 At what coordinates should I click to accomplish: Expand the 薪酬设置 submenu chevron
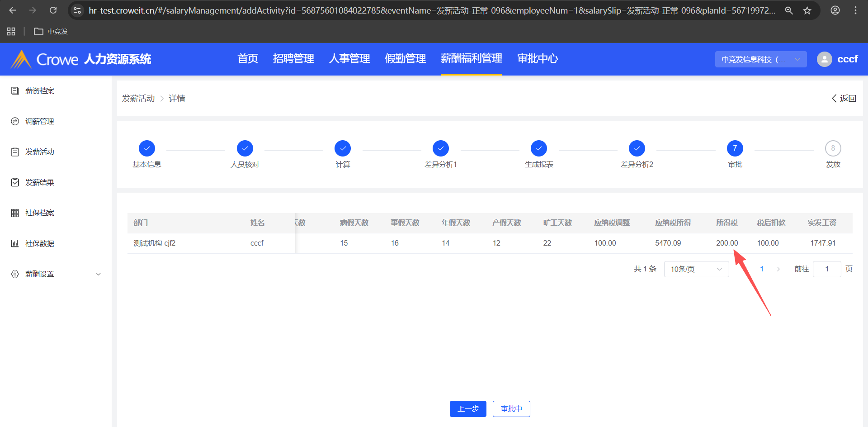99,274
